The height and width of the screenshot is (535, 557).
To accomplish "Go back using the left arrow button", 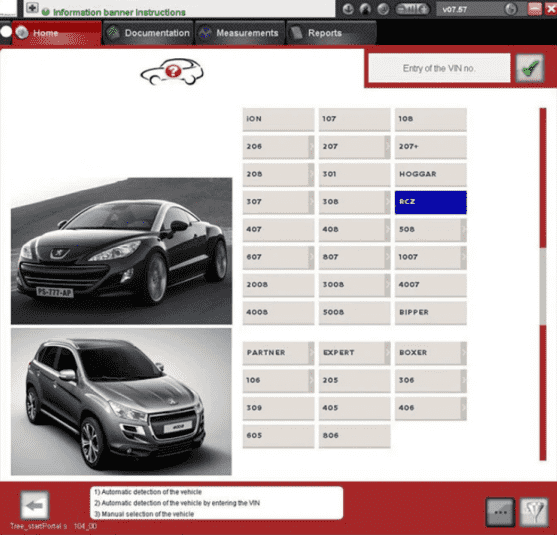I will pos(34,505).
